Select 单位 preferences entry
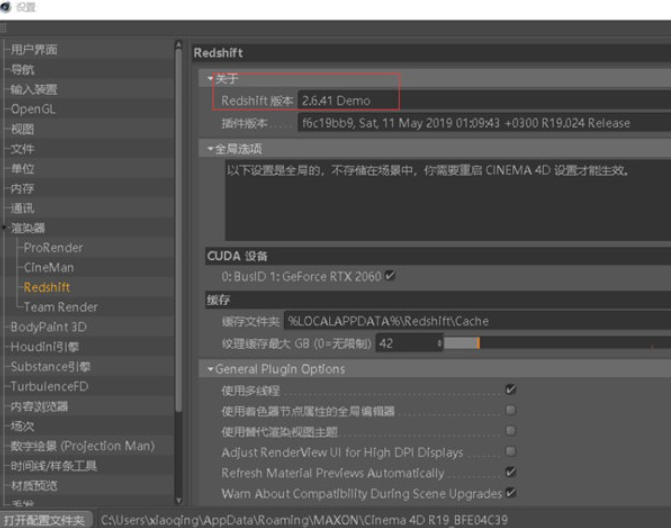This screenshot has width=672, height=528. pyautogui.click(x=22, y=169)
